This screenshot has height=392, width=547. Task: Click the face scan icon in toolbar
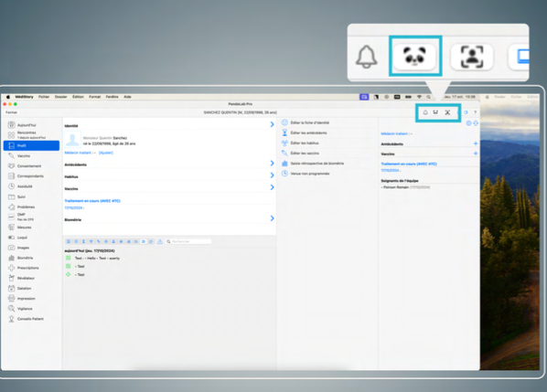tap(447, 112)
